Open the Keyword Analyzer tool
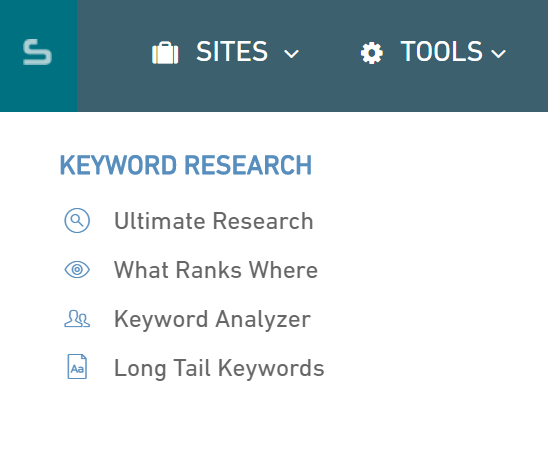 (212, 319)
